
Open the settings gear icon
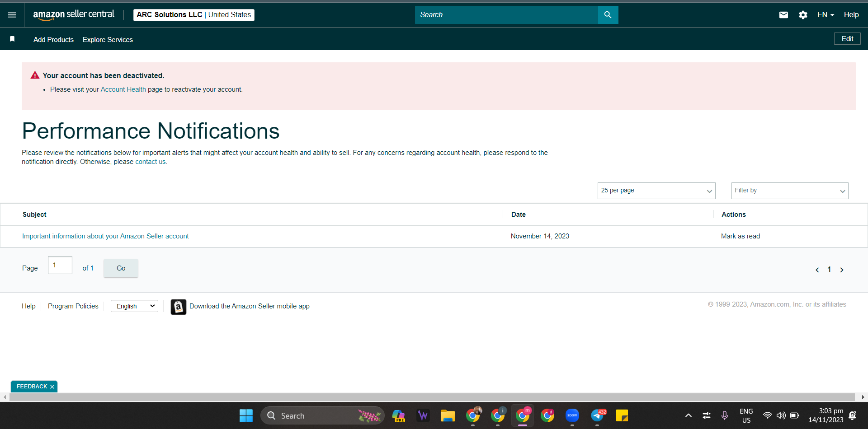(803, 15)
